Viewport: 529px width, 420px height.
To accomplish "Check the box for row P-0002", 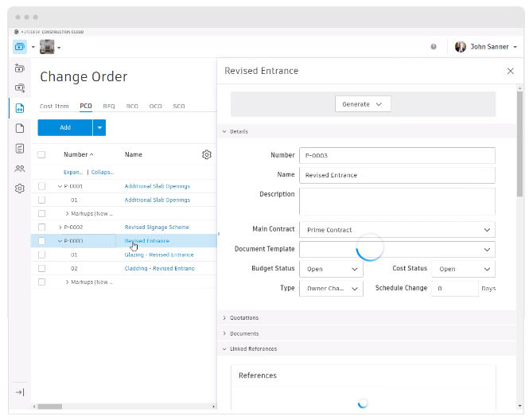I will click(x=41, y=227).
